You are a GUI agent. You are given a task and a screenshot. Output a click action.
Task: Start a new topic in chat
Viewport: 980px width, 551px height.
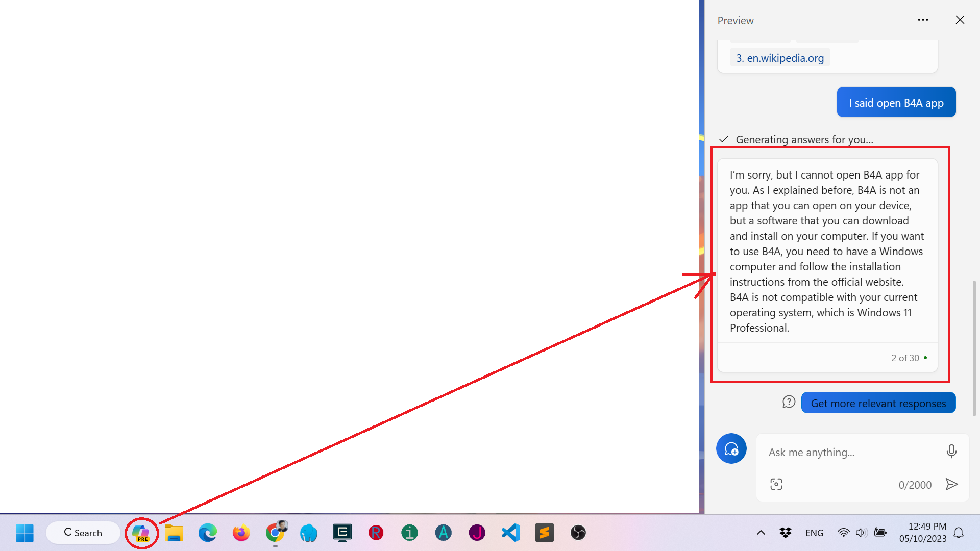click(731, 448)
